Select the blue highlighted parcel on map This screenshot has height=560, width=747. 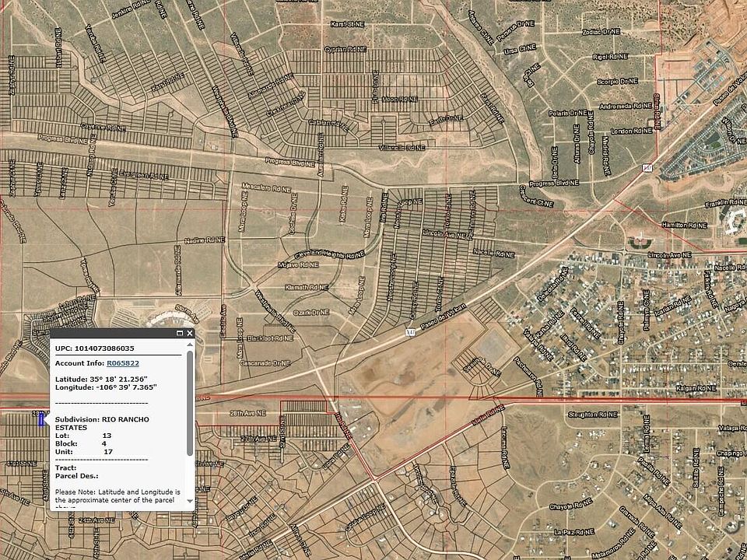41,419
